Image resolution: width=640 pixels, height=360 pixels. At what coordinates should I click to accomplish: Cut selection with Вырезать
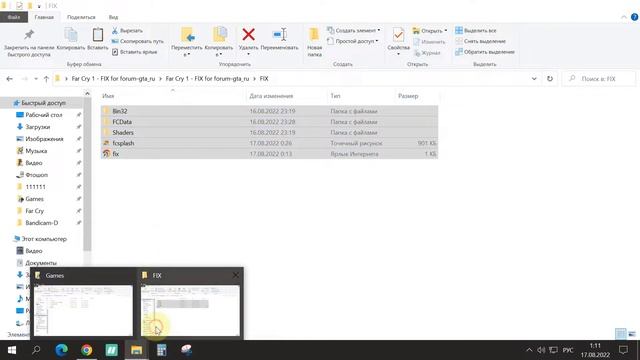tap(127, 31)
